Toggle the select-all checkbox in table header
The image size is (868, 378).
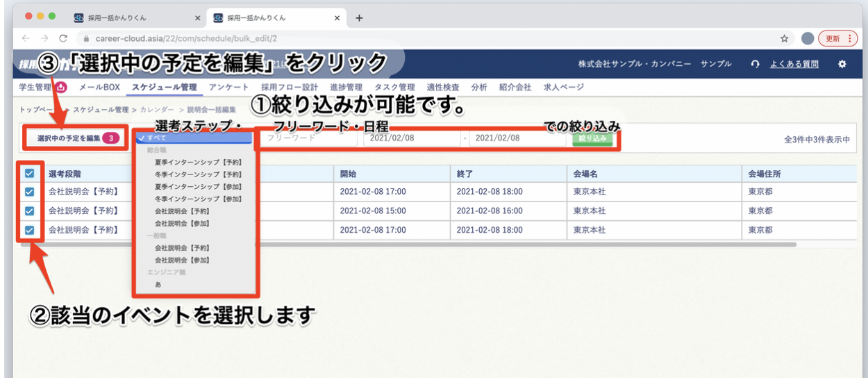click(29, 174)
